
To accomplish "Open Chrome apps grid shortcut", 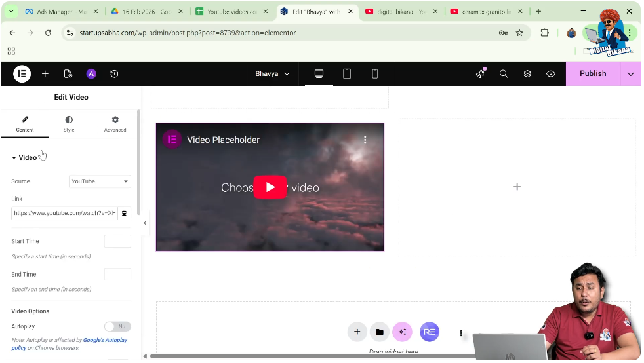I will click(x=11, y=51).
